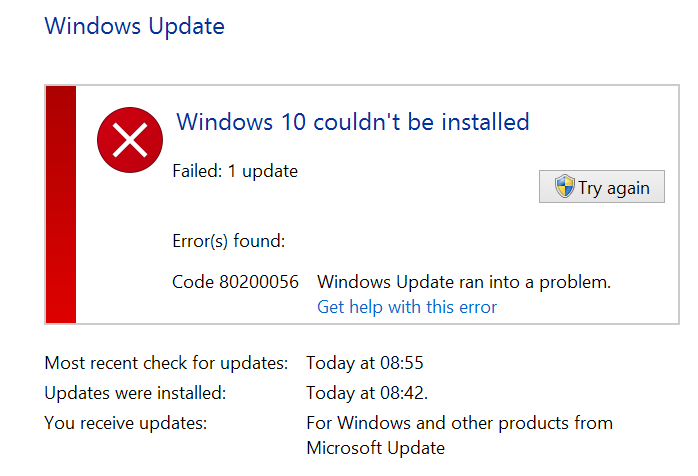This screenshot has height=476, width=698.
Task: Click the red error X icon
Action: point(130,140)
